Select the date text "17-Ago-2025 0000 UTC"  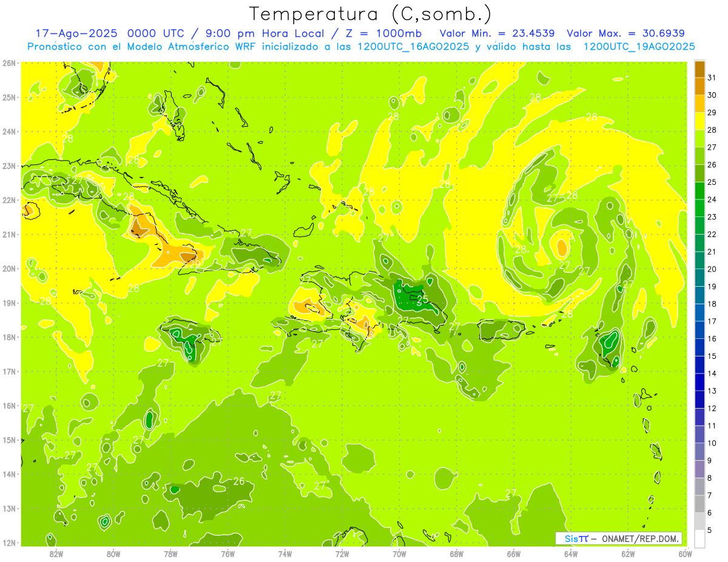click(x=109, y=33)
